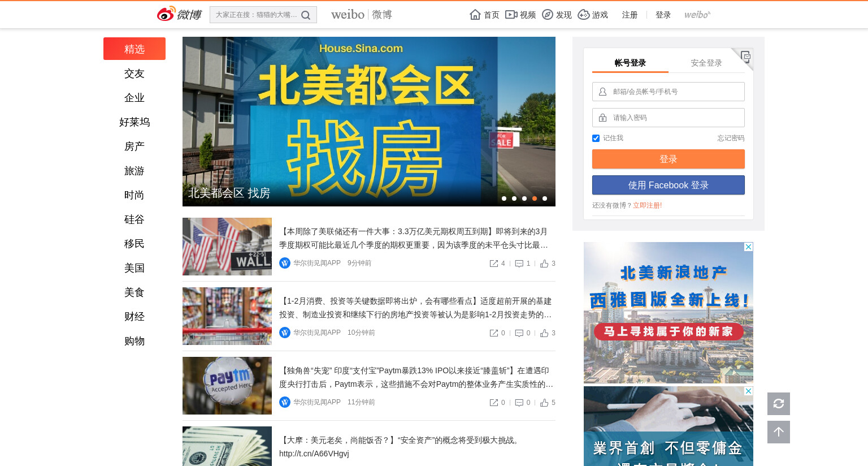The image size is (868, 466).
Task: Click 立即注册 link
Action: [x=646, y=205]
